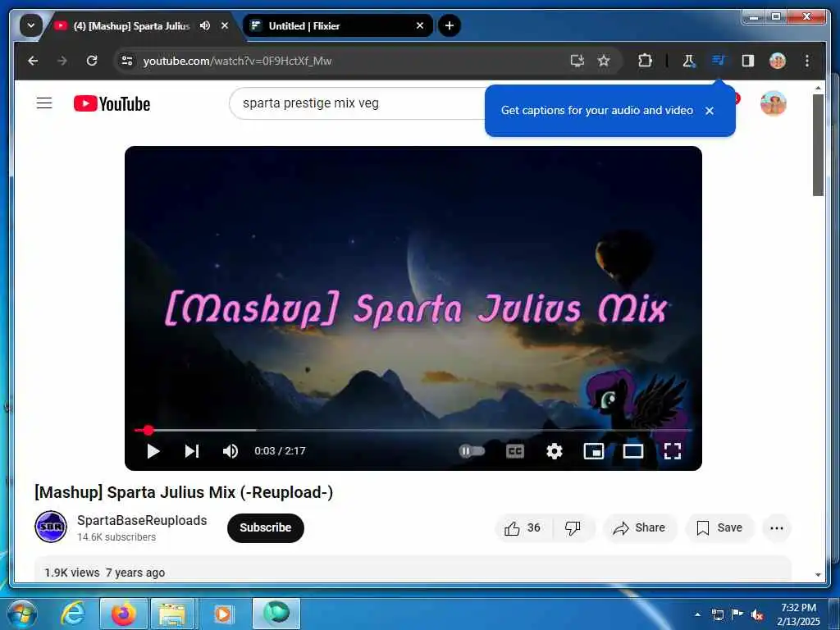Open Windows Media Player from taskbar
This screenshot has height=630, width=840.
[222, 614]
